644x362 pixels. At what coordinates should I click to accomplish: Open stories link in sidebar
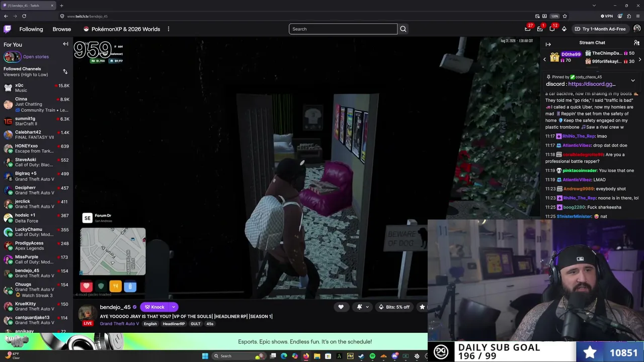coord(36,57)
